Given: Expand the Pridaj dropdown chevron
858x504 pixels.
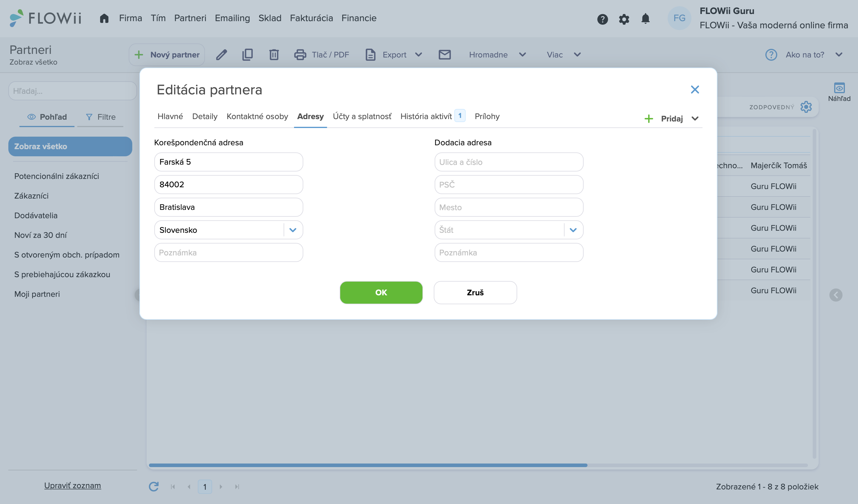Looking at the screenshot, I should tap(695, 119).
